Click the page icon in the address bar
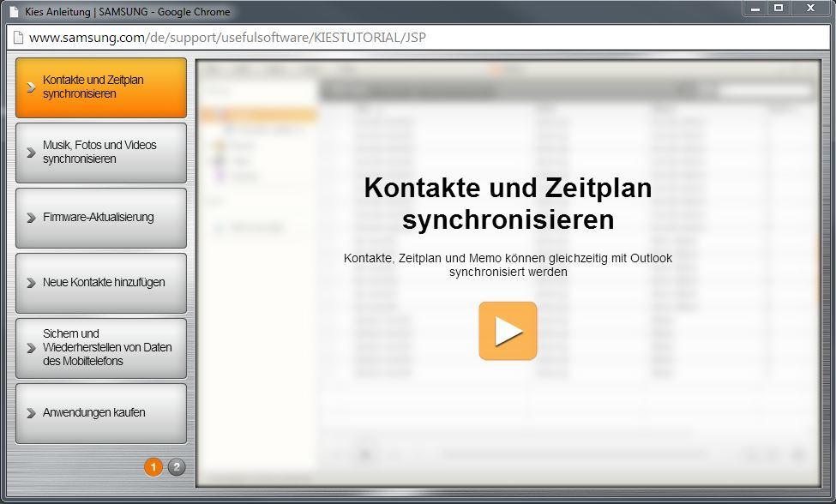836x504 pixels. coord(17,38)
